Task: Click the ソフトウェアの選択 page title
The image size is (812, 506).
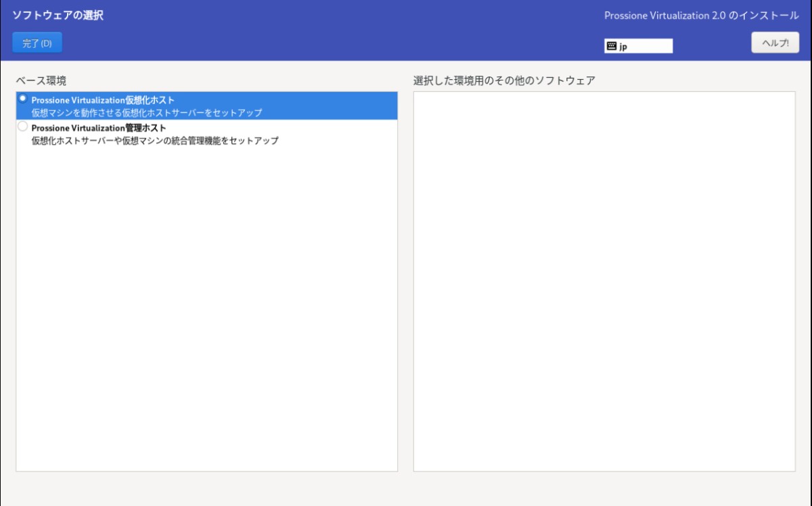Action: 58,15
